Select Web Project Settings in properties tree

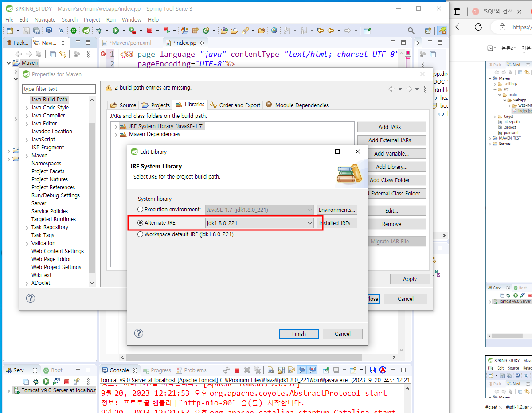click(x=56, y=267)
